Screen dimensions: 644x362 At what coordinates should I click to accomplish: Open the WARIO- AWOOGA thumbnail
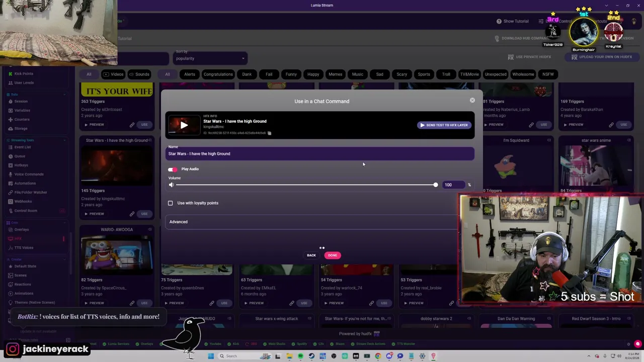click(x=117, y=254)
